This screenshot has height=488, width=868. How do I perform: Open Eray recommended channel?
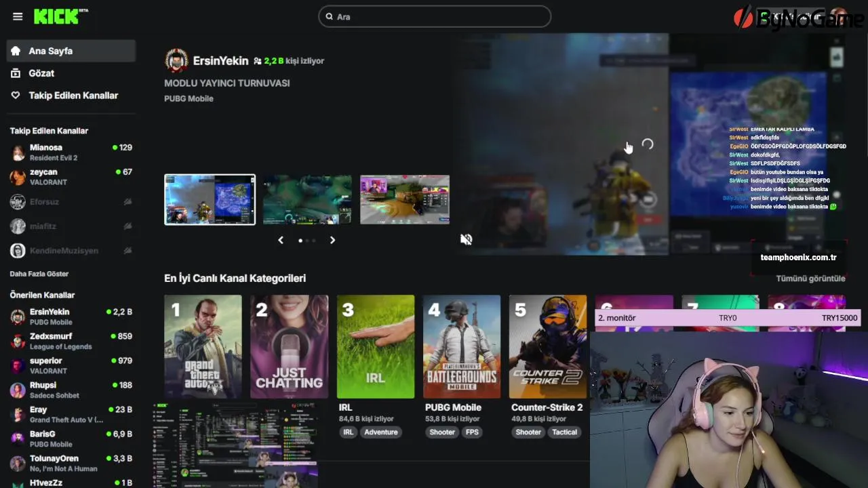click(x=71, y=414)
